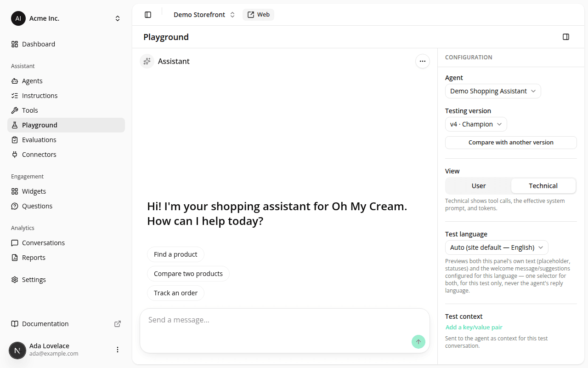The image size is (588, 368).
Task: Open the Documentation link
Action: coord(66,324)
